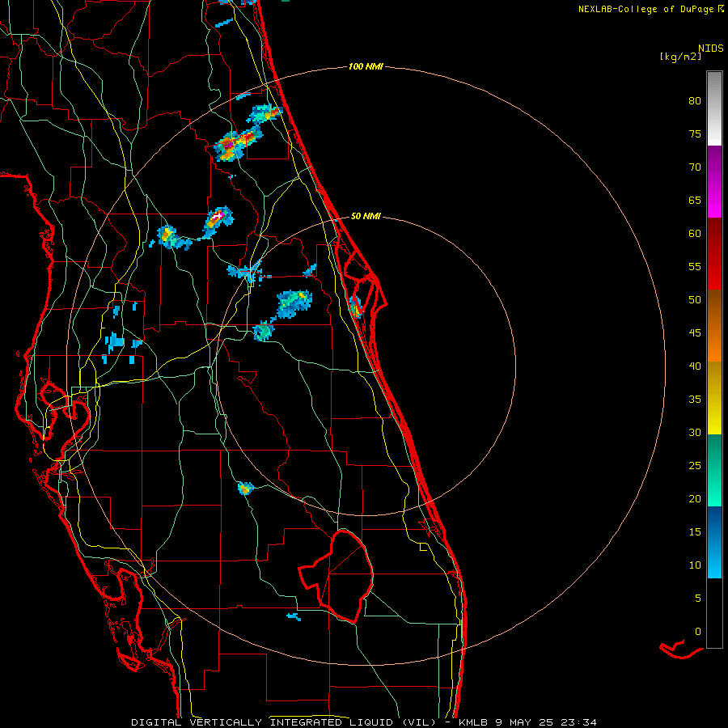Viewport: 728px width, 728px height.
Task: Click the NEXLAB-College of DuPage header text
Action: click(x=647, y=9)
